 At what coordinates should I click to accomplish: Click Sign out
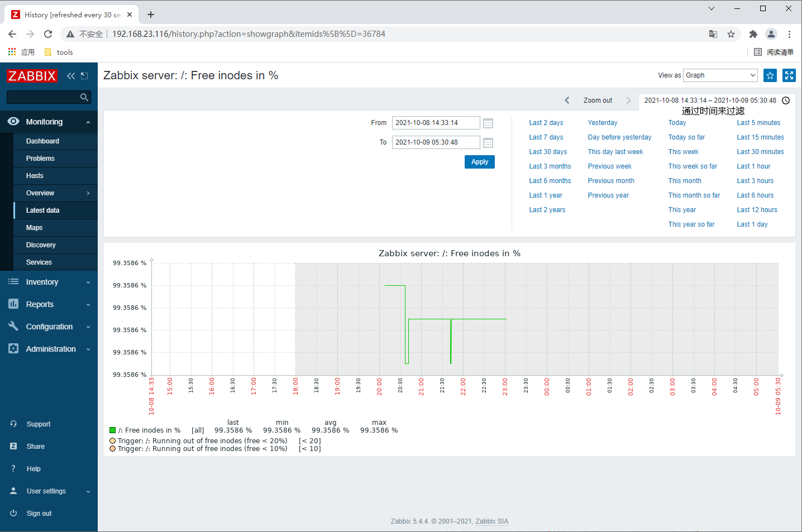tap(39, 514)
